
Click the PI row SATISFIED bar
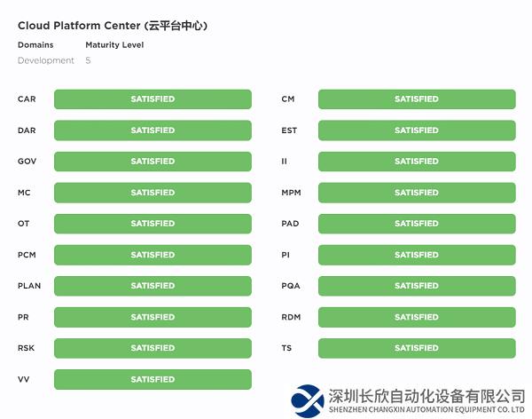click(417, 255)
